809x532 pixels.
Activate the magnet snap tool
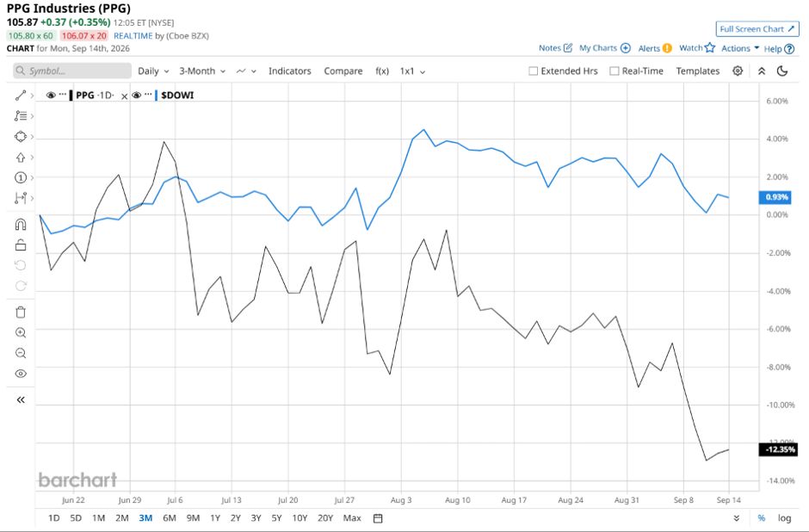click(21, 225)
